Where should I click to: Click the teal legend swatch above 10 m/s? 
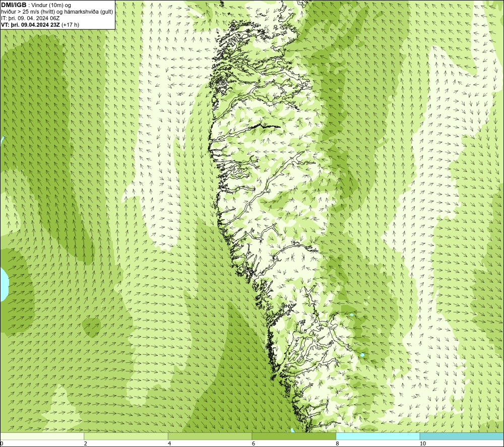coord(462,436)
